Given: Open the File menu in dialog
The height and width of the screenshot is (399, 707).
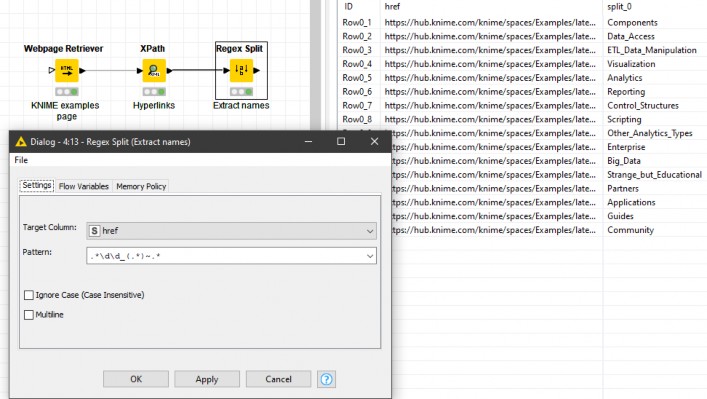Looking at the screenshot, I should pos(21,160).
